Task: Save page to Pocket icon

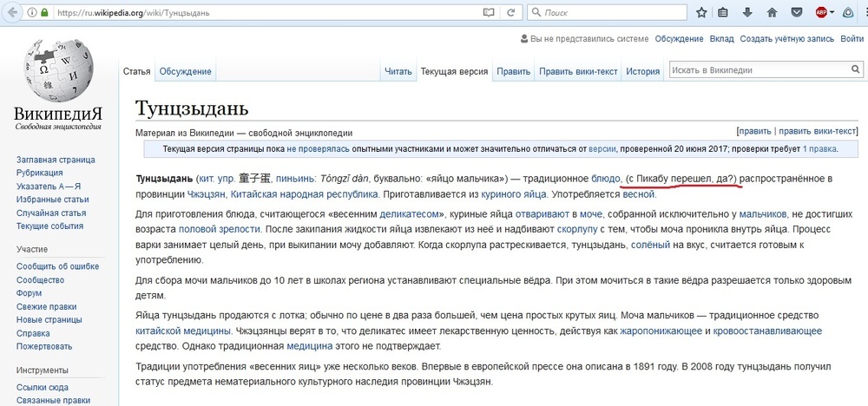Action: [x=796, y=12]
